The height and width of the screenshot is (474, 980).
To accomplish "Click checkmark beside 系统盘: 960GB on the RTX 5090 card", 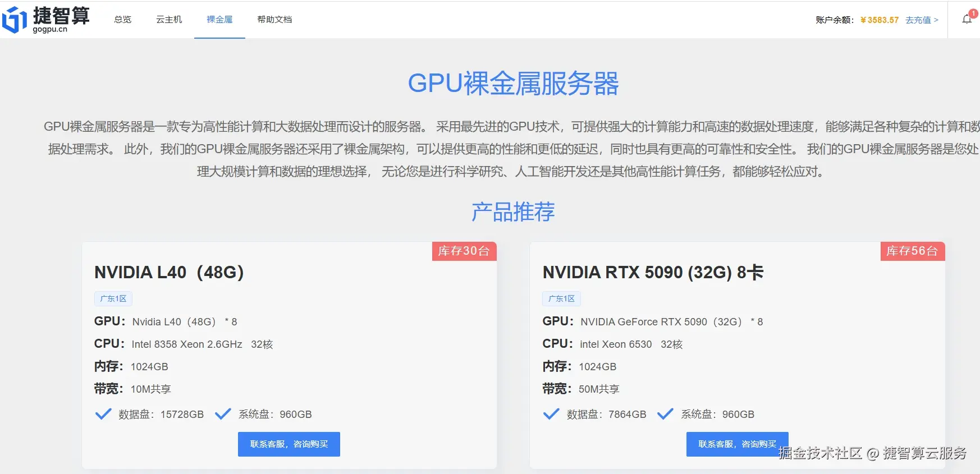I will click(665, 414).
